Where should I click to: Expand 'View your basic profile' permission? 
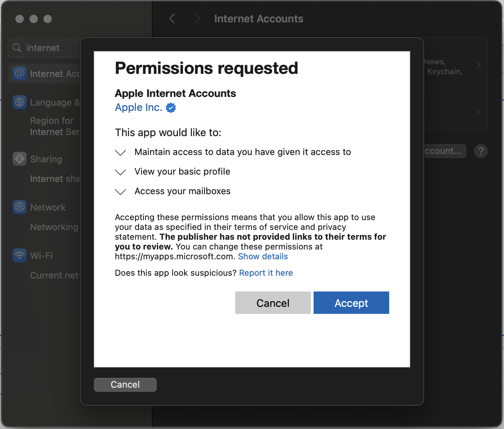(120, 172)
